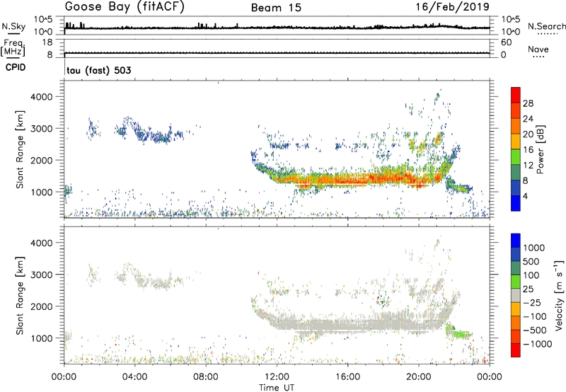The width and height of the screenshot is (566, 392).
Task: Click the 20:00 time tick label
Action: point(419,377)
